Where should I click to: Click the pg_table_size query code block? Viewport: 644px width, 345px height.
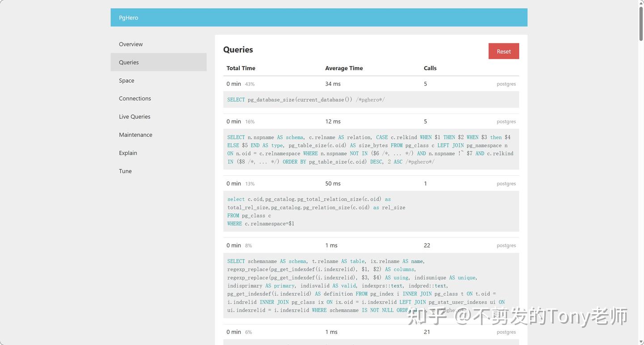(x=371, y=149)
